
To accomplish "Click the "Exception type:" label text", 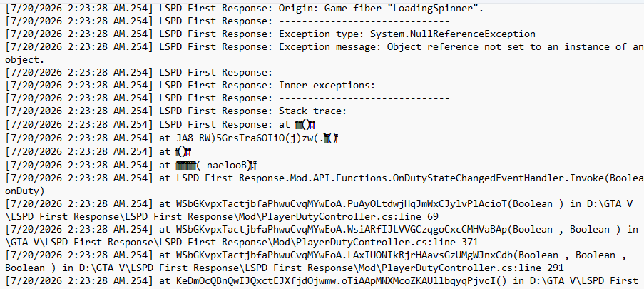I will [x=321, y=34].
